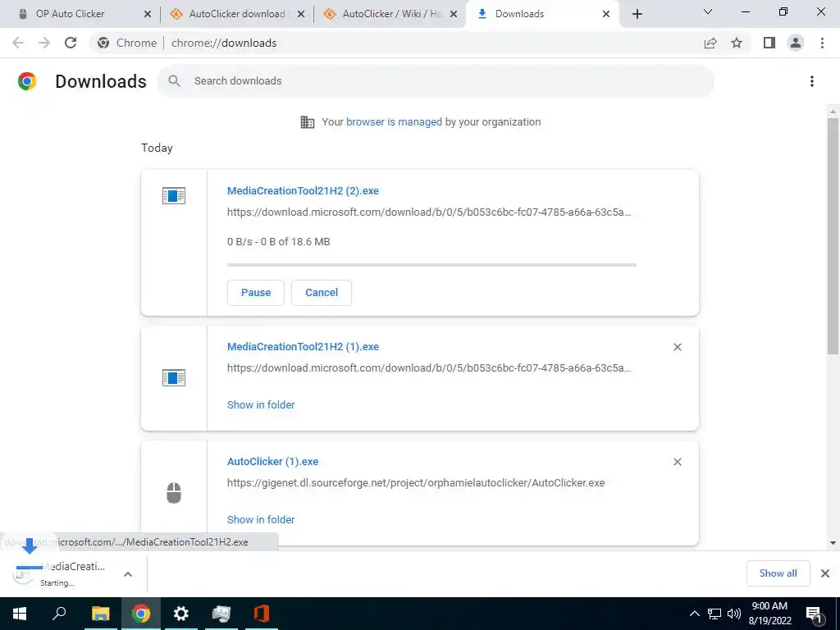This screenshot has height=630, width=840.
Task: Expand download shelf item options chevron
Action: [x=127, y=574]
